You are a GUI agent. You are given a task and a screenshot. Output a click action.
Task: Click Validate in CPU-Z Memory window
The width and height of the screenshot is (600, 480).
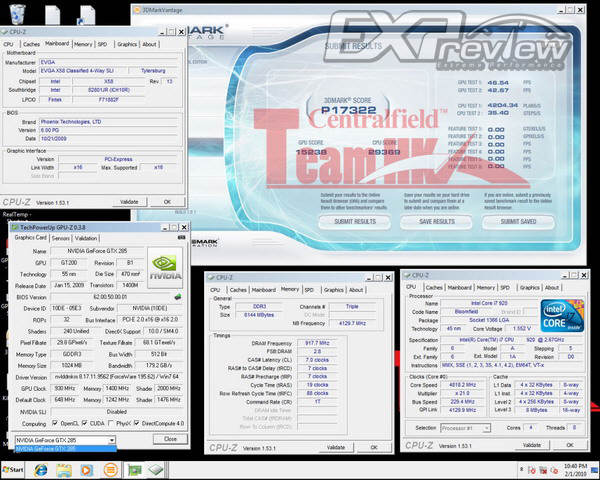coord(336,447)
